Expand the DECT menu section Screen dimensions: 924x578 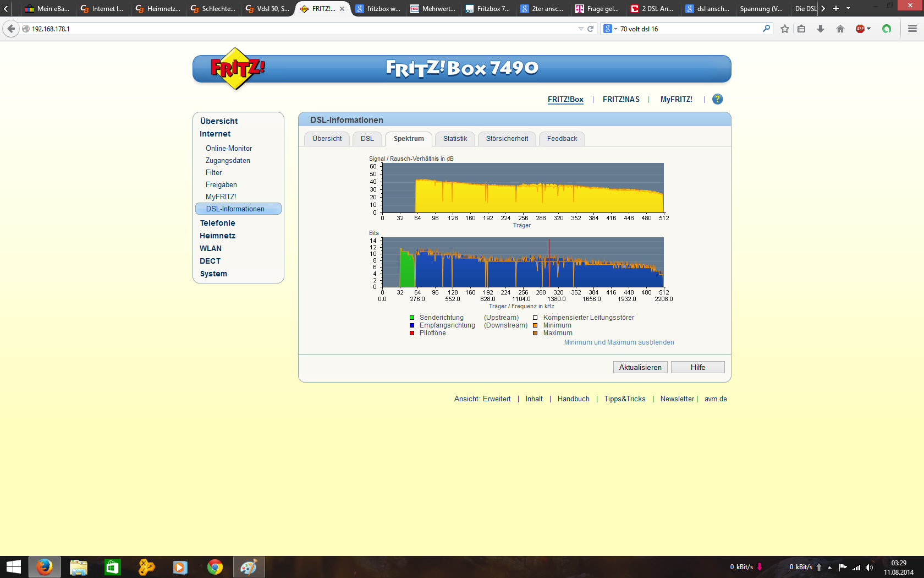pos(210,261)
